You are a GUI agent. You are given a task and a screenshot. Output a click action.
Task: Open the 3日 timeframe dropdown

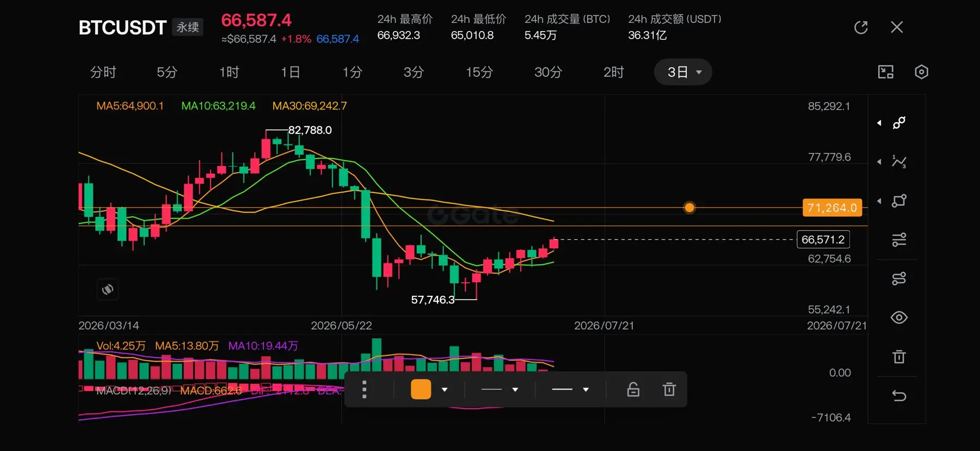click(683, 72)
